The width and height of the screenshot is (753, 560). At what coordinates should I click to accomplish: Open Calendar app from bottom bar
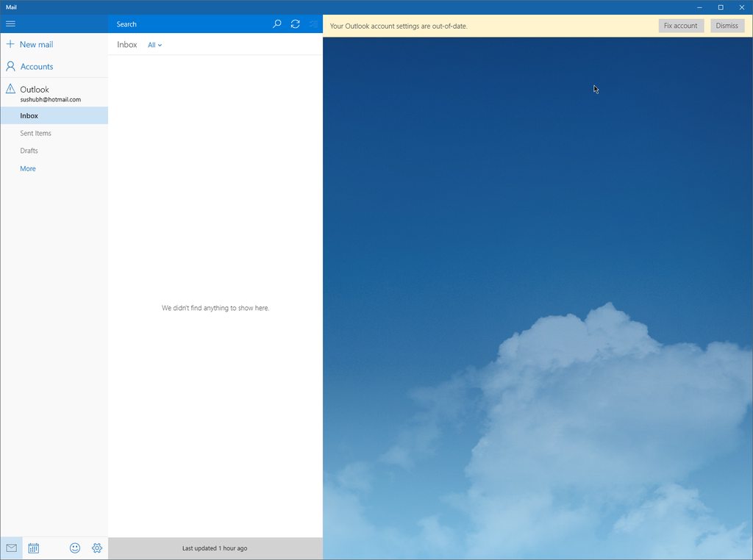[x=34, y=548]
